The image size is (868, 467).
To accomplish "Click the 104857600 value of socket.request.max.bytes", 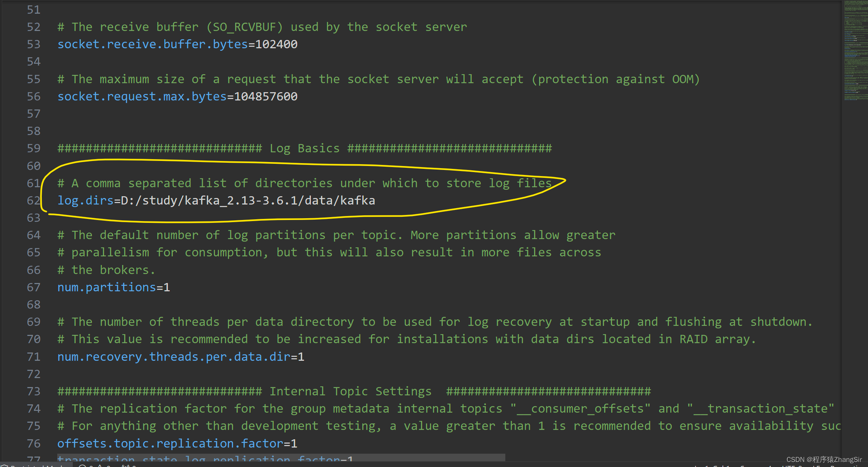I will pos(266,96).
